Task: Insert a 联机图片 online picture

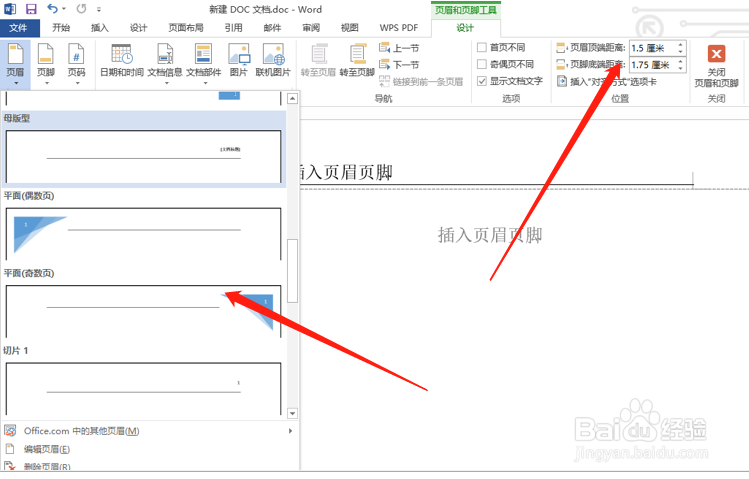Action: click(x=273, y=61)
